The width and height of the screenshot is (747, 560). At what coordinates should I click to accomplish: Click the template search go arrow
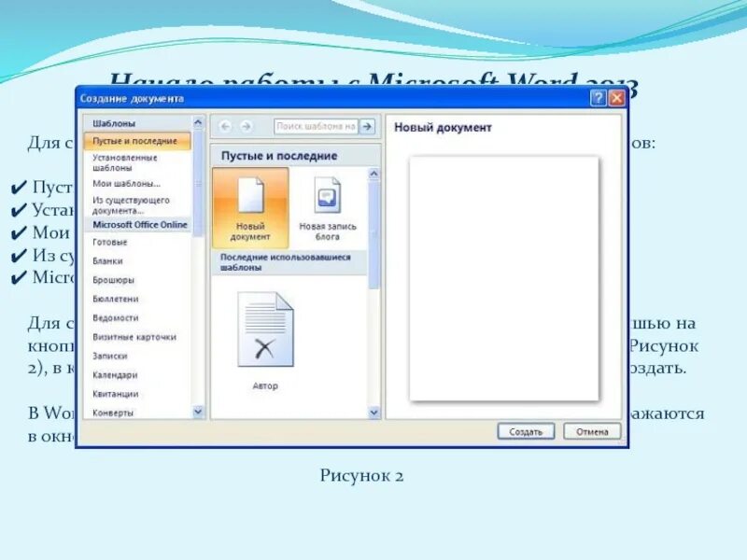(x=367, y=126)
